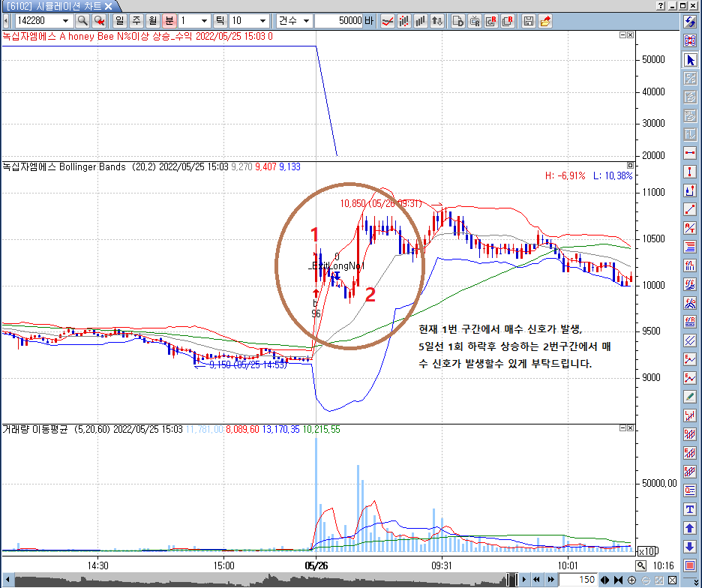The image size is (702, 588).
Task: Click the magnifier icon beside time axis
Action: pos(641,565)
